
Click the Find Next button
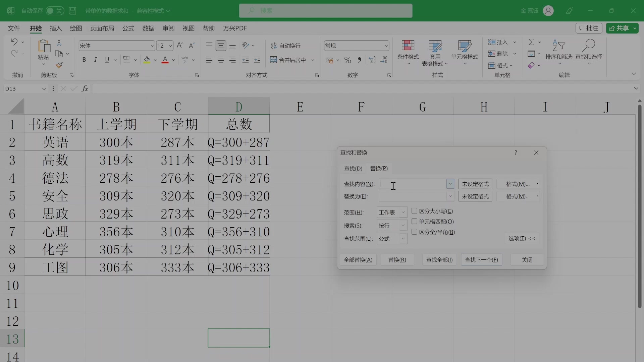pyautogui.click(x=481, y=260)
